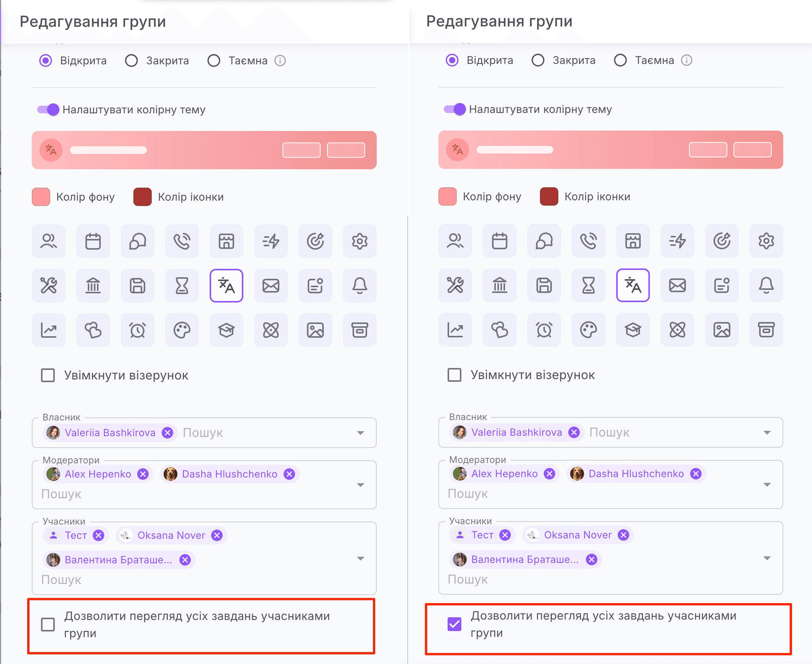Image resolution: width=812 pixels, height=664 pixels.
Task: Toggle Налаштувати колірну тему switch in the left panel
Action: [48, 110]
